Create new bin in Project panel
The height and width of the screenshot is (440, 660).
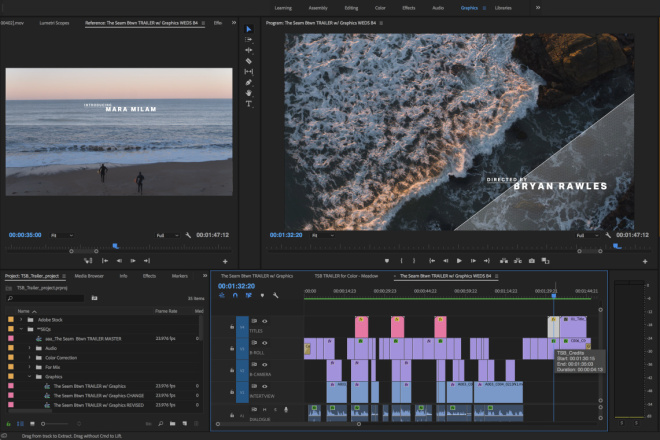pos(173,424)
